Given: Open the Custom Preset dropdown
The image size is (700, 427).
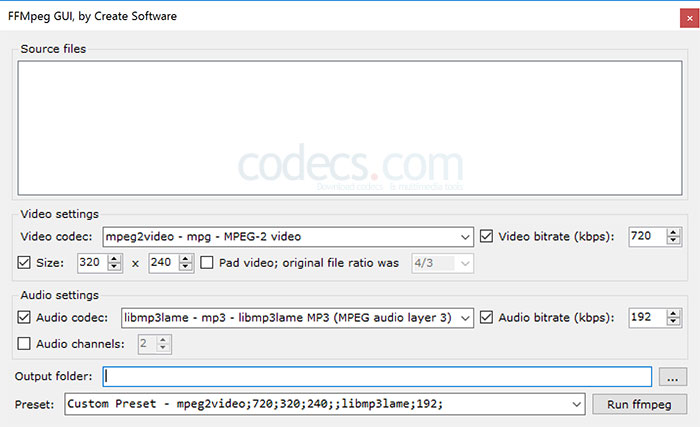Looking at the screenshot, I should 325,404.
